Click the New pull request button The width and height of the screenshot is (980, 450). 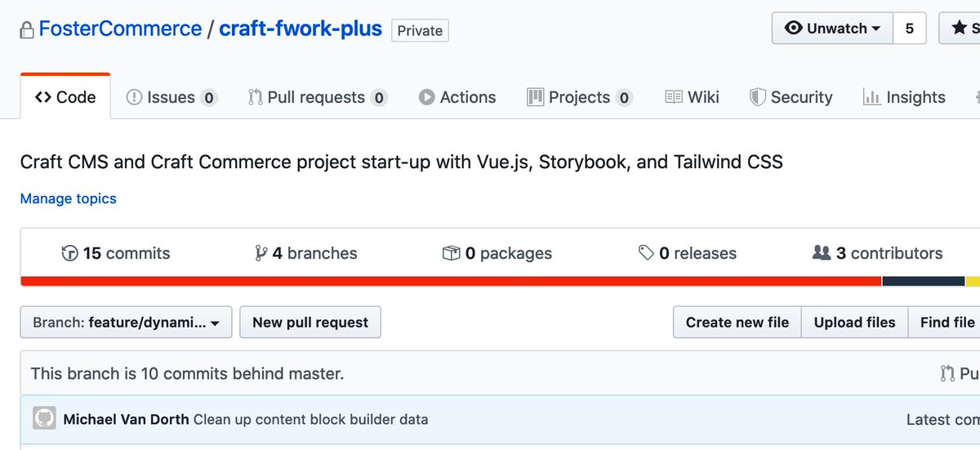click(x=310, y=323)
